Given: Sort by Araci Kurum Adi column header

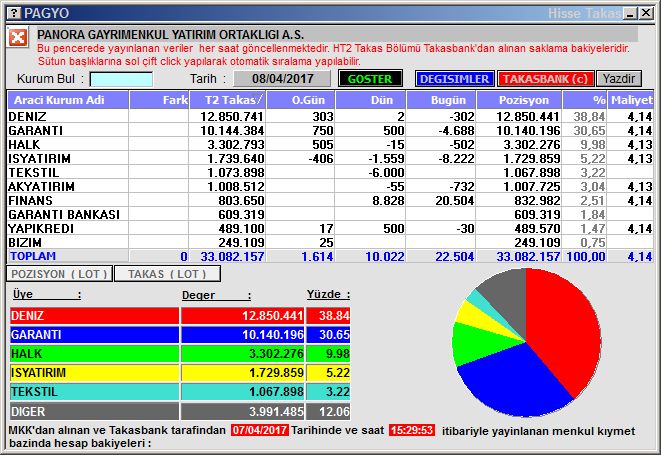Looking at the screenshot, I should point(68,100).
